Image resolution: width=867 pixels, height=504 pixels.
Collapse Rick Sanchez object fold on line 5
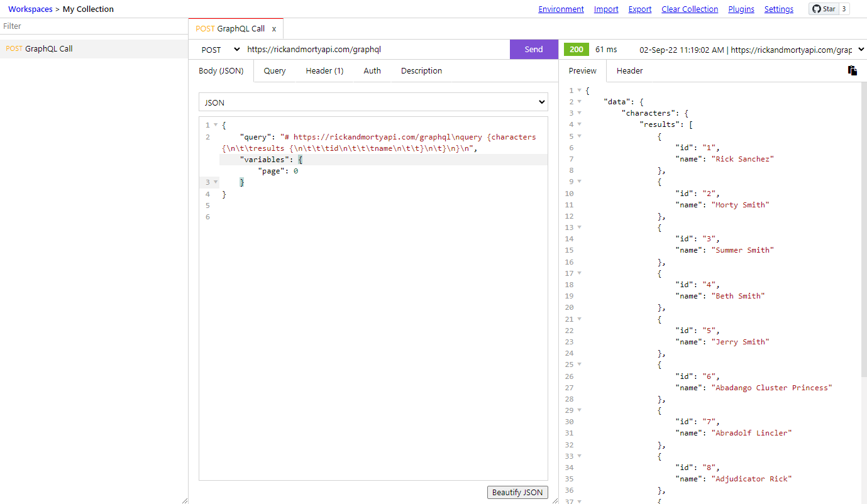coord(579,136)
